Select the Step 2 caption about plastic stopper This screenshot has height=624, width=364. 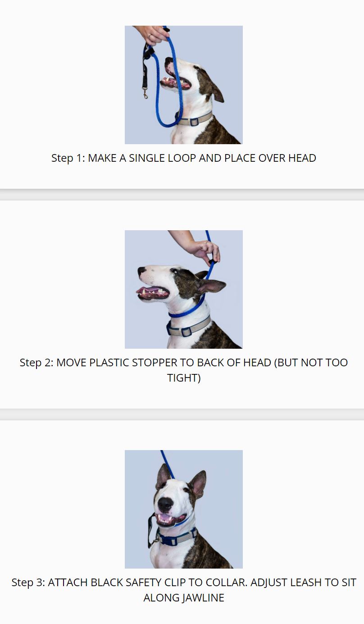184,370
